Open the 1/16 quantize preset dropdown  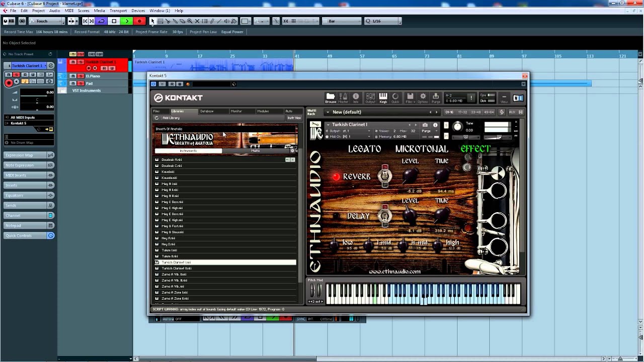click(x=383, y=21)
